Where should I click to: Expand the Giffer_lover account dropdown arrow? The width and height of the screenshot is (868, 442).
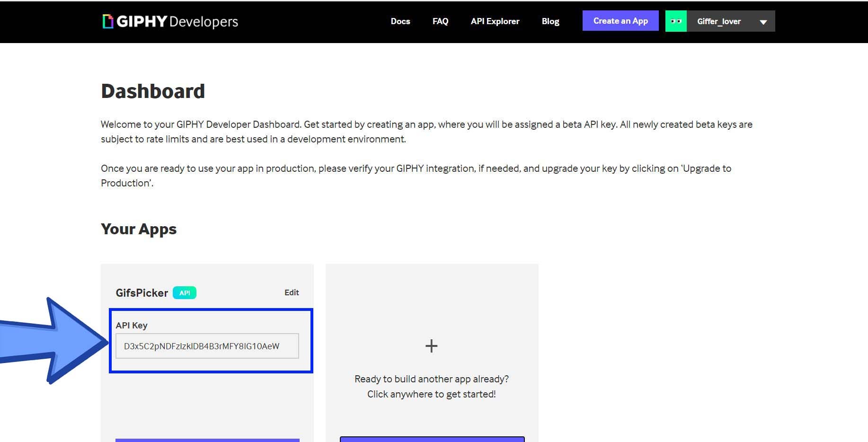[763, 22]
